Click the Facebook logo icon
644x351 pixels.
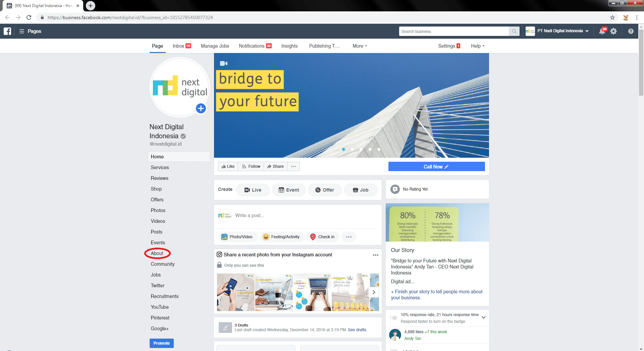7,31
